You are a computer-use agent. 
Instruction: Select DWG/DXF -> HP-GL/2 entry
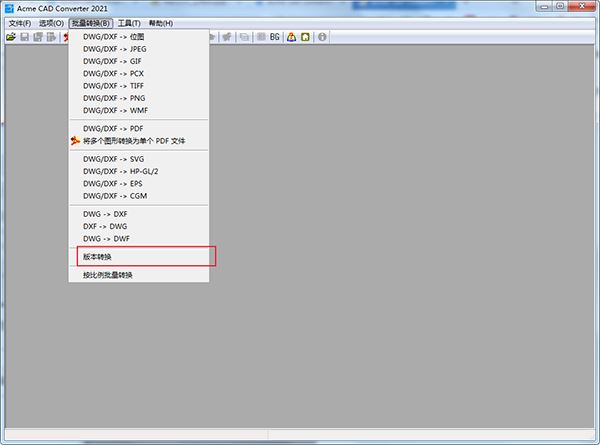click(139, 171)
